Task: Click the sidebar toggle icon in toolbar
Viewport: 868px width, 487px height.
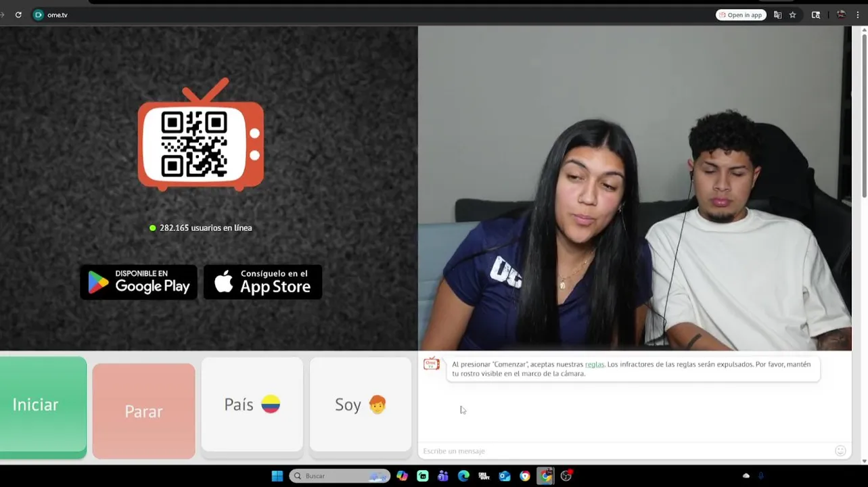Action: [x=816, y=15]
